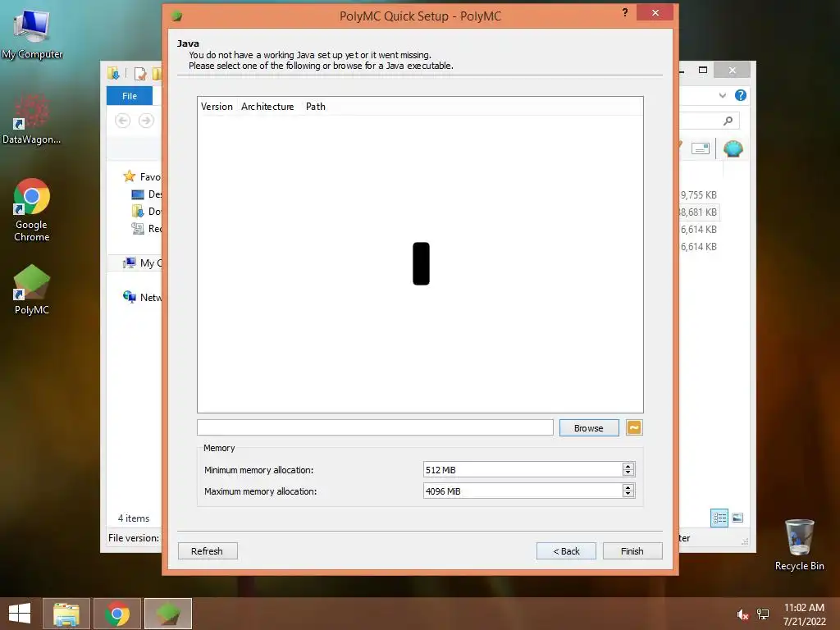The width and height of the screenshot is (840, 630).
Task: Click preview pane icon in Explorer toolbar
Action: click(x=701, y=148)
